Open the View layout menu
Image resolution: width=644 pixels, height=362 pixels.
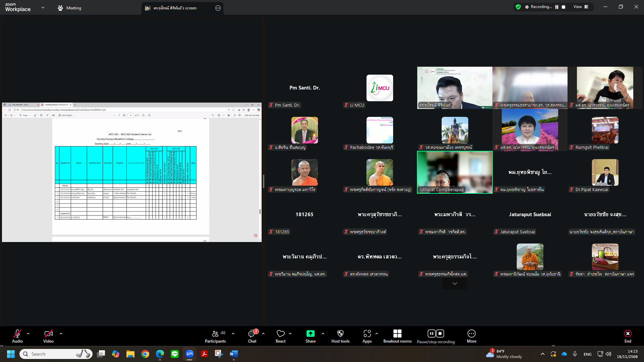point(581,7)
